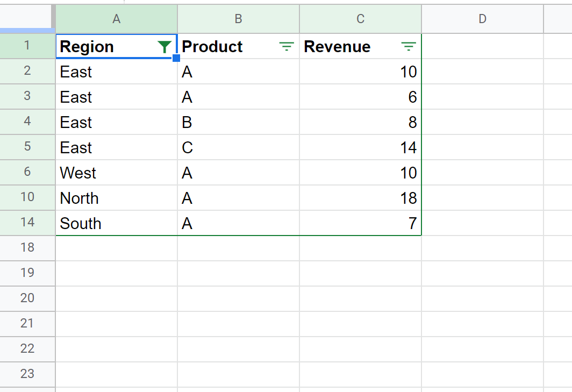Click the Product header cell text
The height and width of the screenshot is (392, 572).
(x=212, y=47)
